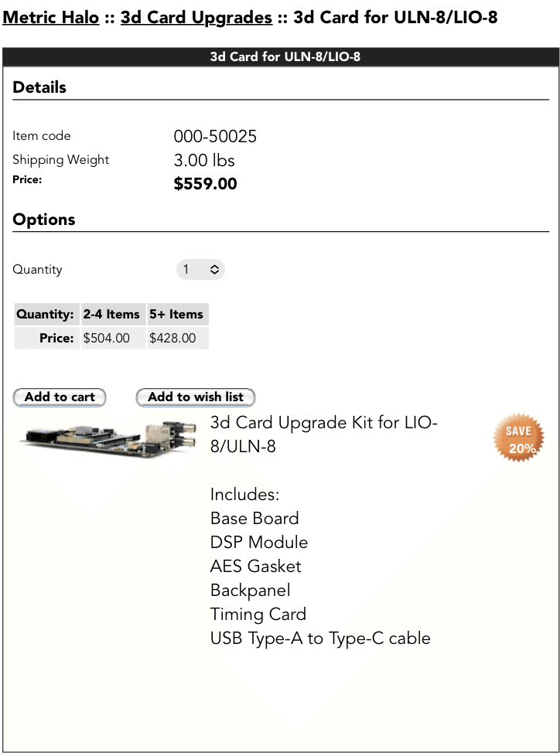Screen dimensions: 560x756
Task: Click the 5+ Items quantity header cell
Action: [x=177, y=315]
